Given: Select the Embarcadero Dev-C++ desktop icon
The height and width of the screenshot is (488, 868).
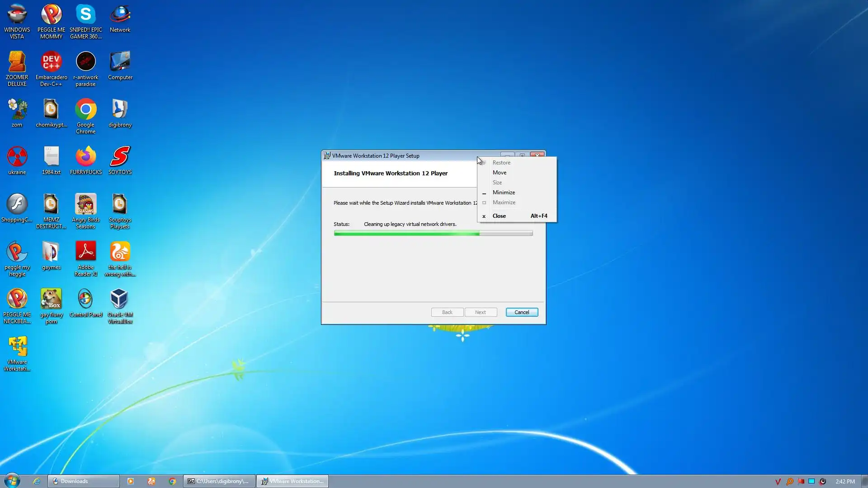Looking at the screenshot, I should point(51,62).
